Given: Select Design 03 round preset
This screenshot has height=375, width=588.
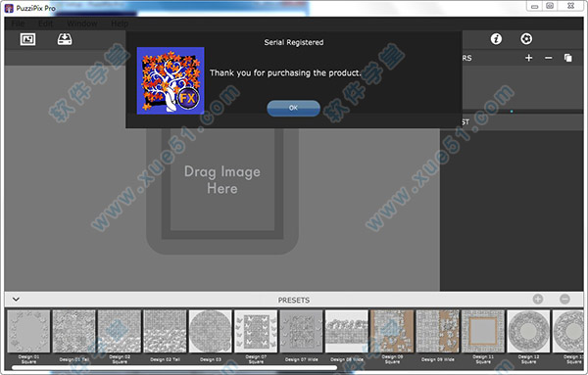Looking at the screenshot, I should [x=211, y=331].
